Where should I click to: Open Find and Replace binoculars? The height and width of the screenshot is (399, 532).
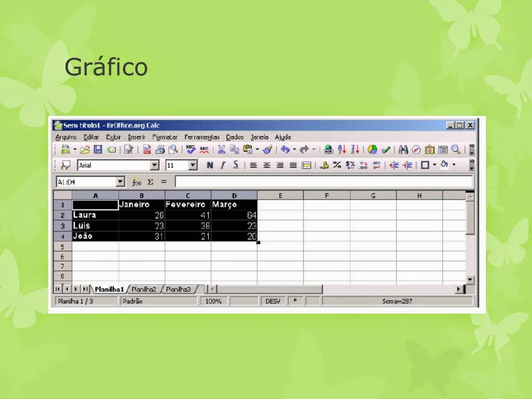point(403,150)
